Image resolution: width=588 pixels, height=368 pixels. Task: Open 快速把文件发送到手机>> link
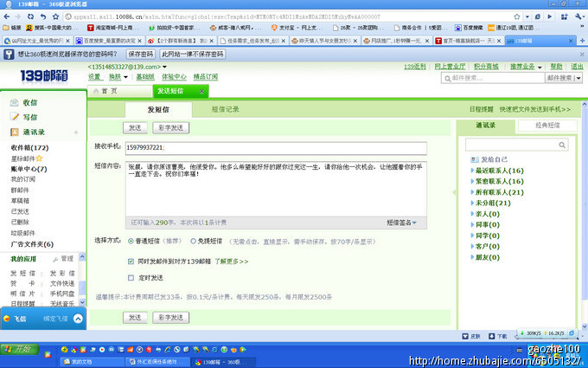pyautogui.click(x=535, y=109)
